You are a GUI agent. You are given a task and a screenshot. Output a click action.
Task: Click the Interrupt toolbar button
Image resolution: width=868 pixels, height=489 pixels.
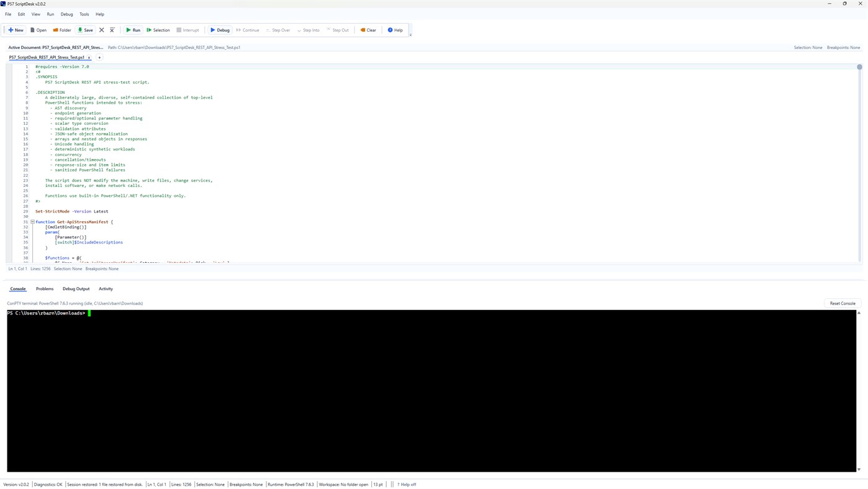pyautogui.click(x=188, y=30)
